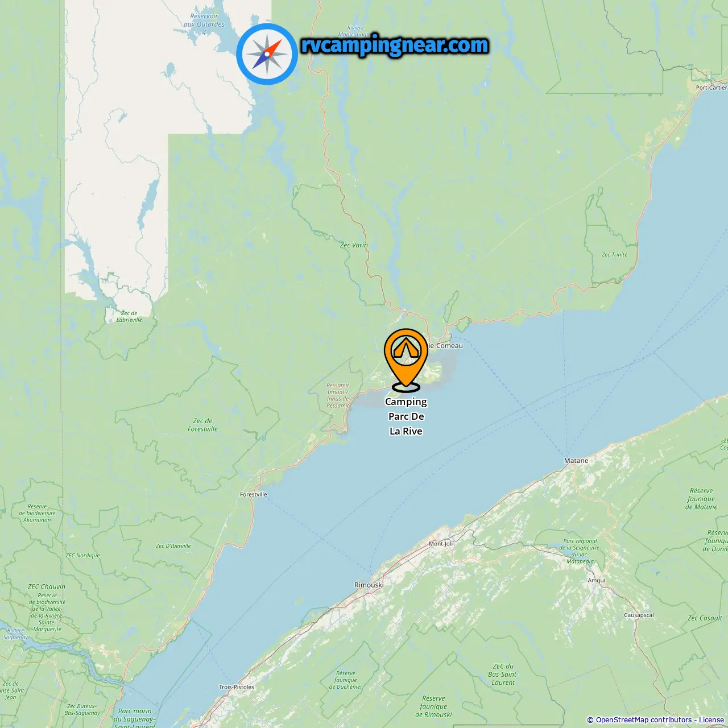The height and width of the screenshot is (728, 728).
Task: Open the License link
Action: (x=711, y=719)
